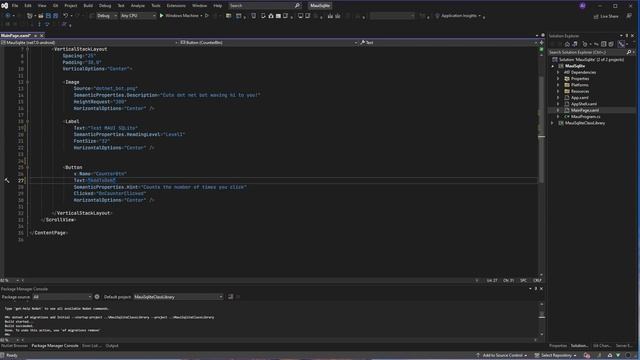
Task: Expand the Platforms folder
Action: tap(558, 85)
